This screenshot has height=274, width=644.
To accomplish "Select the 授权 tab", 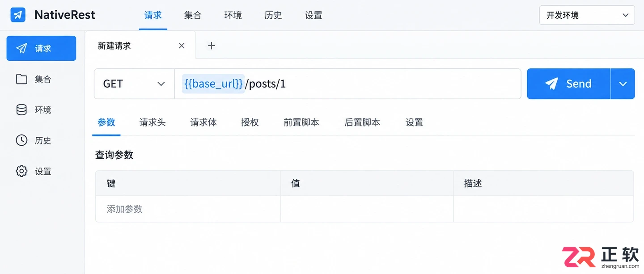I will point(250,122).
